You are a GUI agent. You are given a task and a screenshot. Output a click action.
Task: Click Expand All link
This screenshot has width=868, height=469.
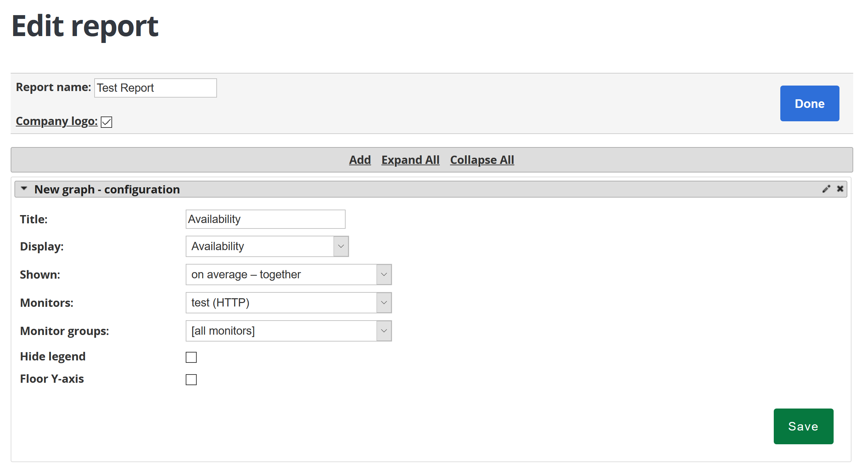point(410,160)
